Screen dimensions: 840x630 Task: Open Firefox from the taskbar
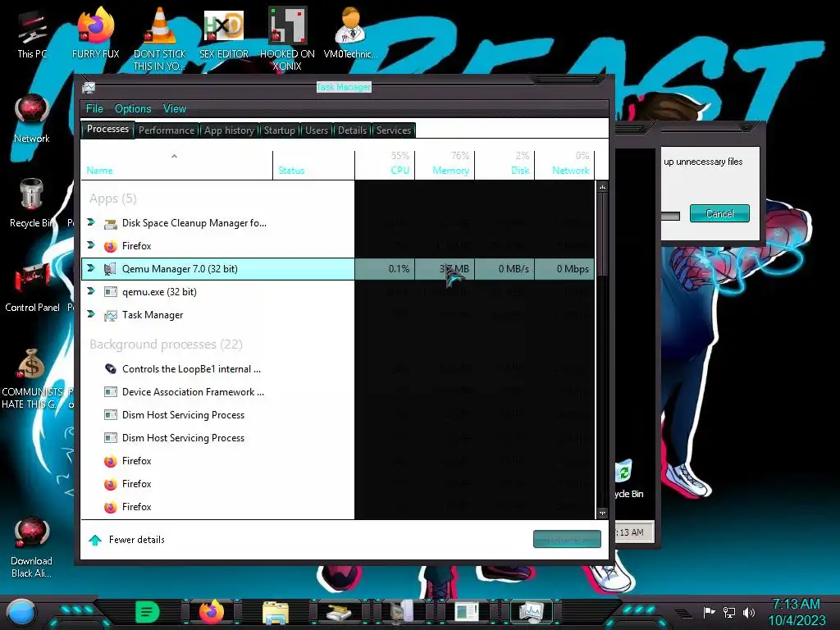212,612
